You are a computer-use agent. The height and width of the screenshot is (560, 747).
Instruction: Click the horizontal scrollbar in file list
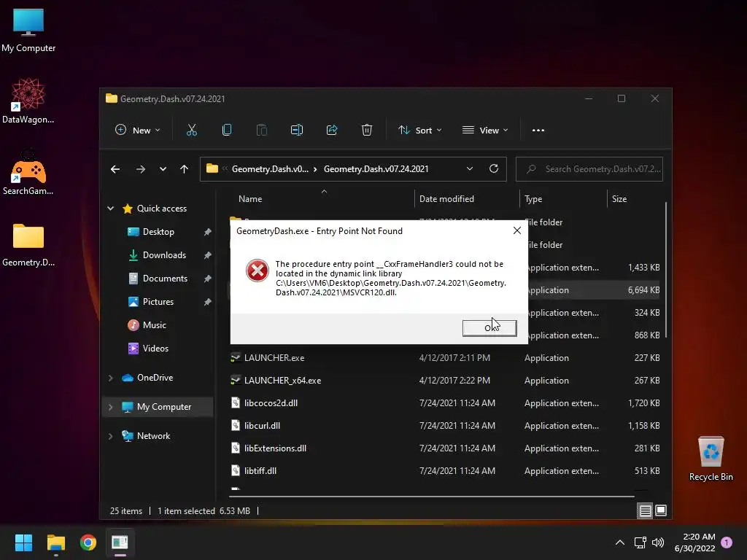pyautogui.click(x=433, y=496)
